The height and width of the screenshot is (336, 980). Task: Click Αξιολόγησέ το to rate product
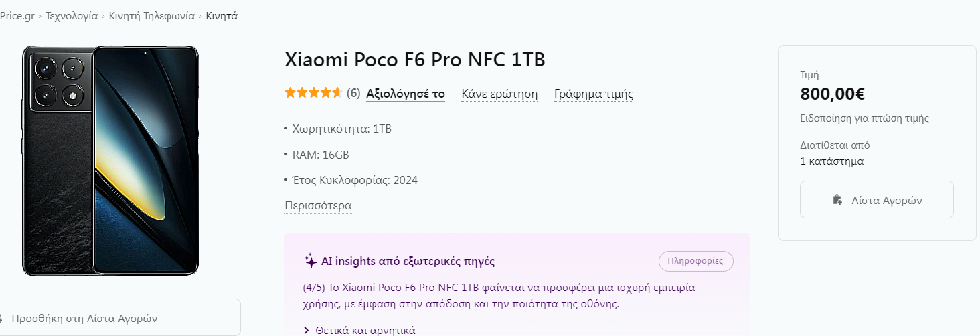click(x=405, y=94)
